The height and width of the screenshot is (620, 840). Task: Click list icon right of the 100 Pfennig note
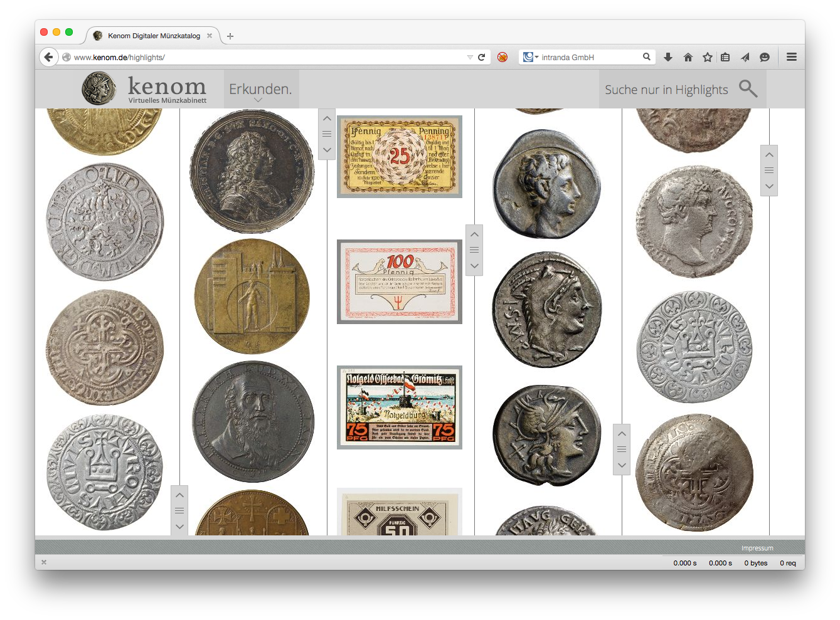point(474,250)
